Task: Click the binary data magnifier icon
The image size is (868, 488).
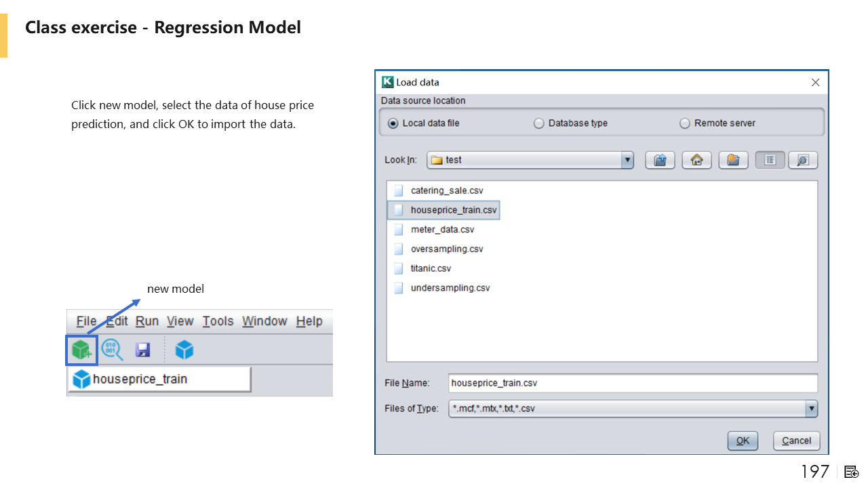Action: tap(112, 350)
